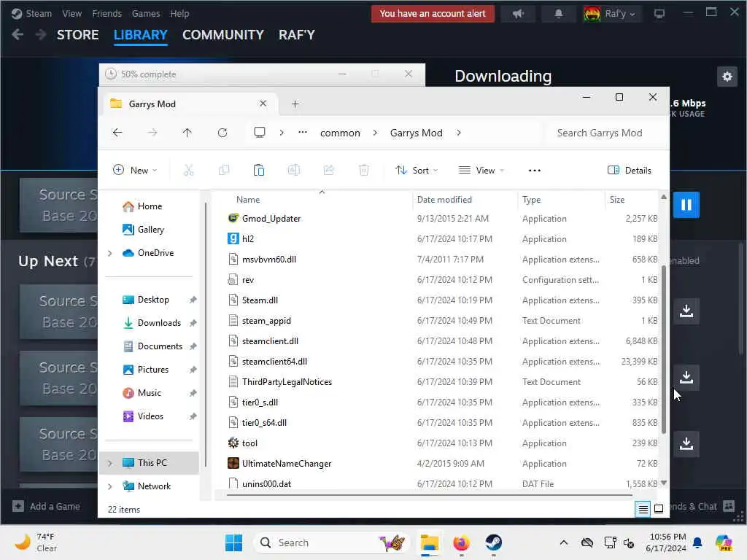Click the vertical scrollbar in file list
The height and width of the screenshot is (560, 747).
pos(664,349)
